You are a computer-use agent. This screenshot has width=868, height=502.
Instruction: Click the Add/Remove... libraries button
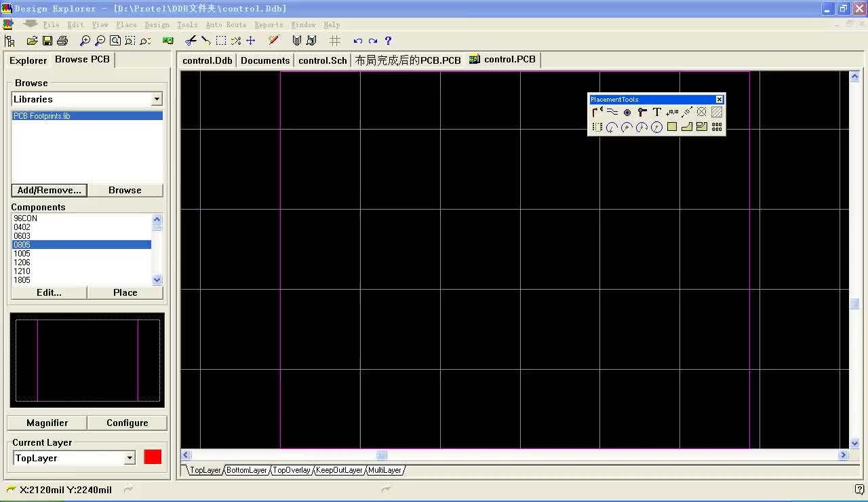point(49,190)
